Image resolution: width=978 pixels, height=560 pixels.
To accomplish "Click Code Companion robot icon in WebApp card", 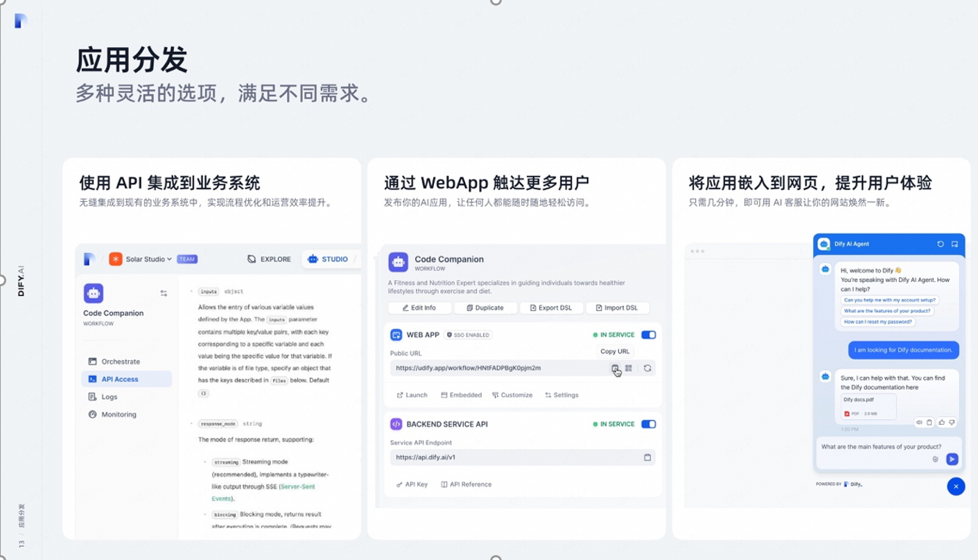I will [x=399, y=262].
